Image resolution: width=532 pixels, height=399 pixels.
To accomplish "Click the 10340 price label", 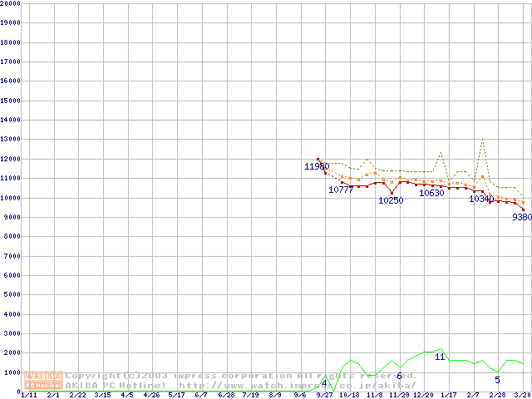I will [x=481, y=199].
